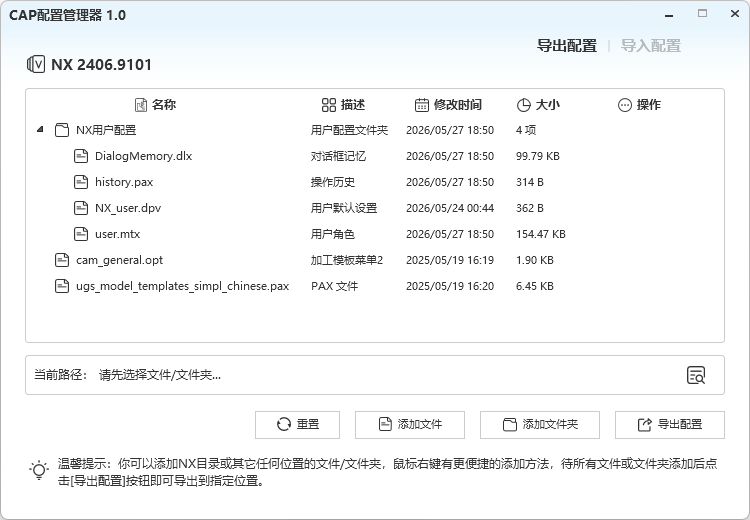The width and height of the screenshot is (750, 520).
Task: Click the NX 2406.9101 version label
Action: pyautogui.click(x=101, y=65)
